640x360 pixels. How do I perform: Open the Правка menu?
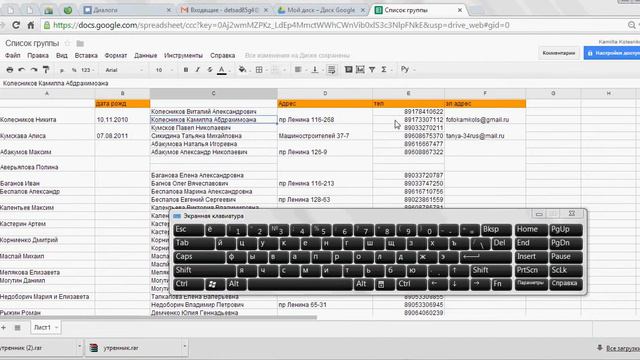click(x=38, y=56)
